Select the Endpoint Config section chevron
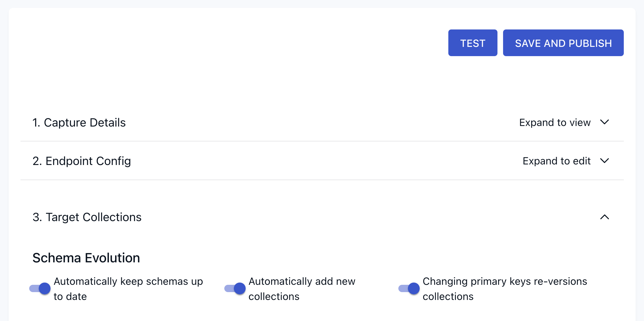Screen dimensions: 644x321 [x=605, y=161]
